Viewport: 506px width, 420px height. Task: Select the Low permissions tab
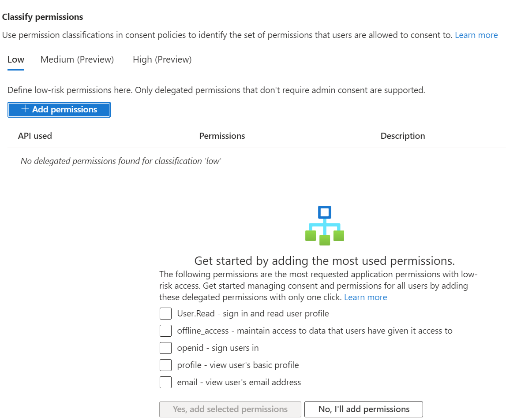tap(16, 59)
